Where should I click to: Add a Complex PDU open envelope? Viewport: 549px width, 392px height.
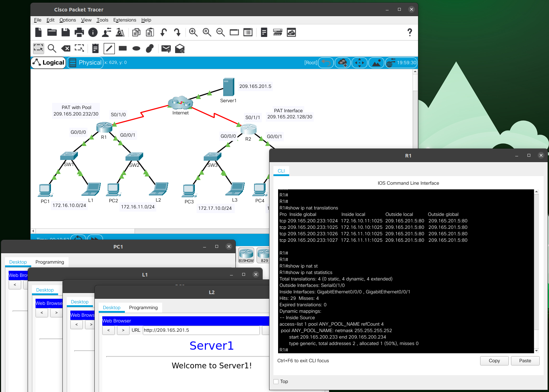click(x=180, y=49)
